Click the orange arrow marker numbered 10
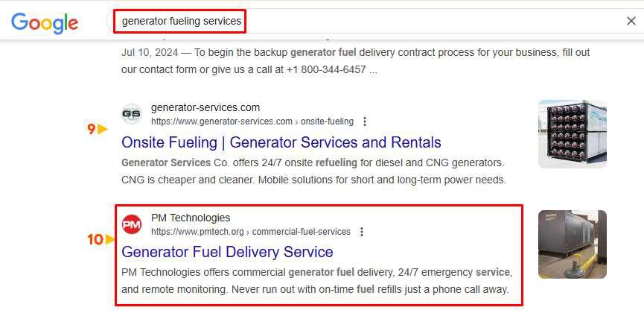The width and height of the screenshot is (644, 319). [x=101, y=239]
